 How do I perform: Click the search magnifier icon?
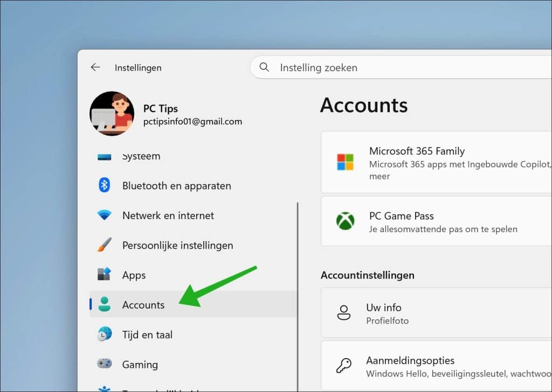pyautogui.click(x=264, y=67)
